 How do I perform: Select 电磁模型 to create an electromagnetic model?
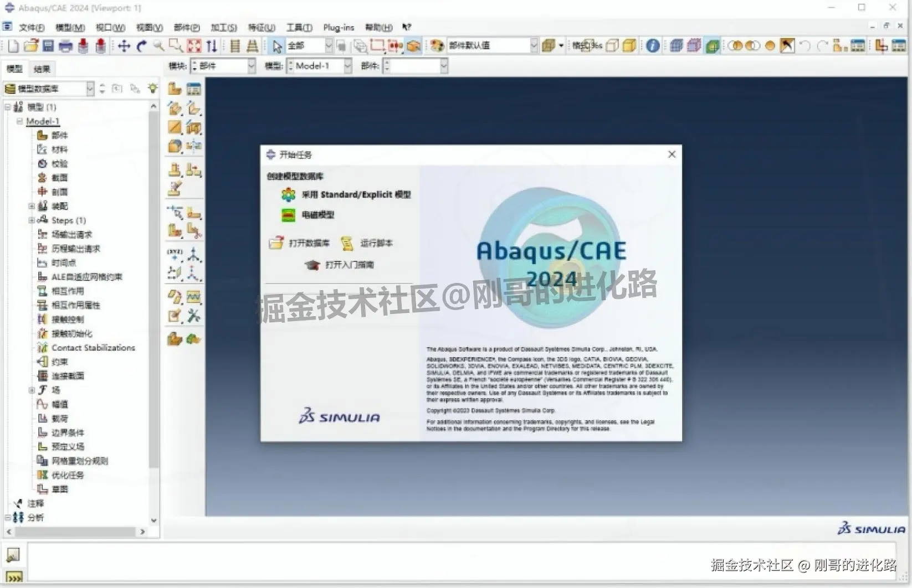point(317,215)
